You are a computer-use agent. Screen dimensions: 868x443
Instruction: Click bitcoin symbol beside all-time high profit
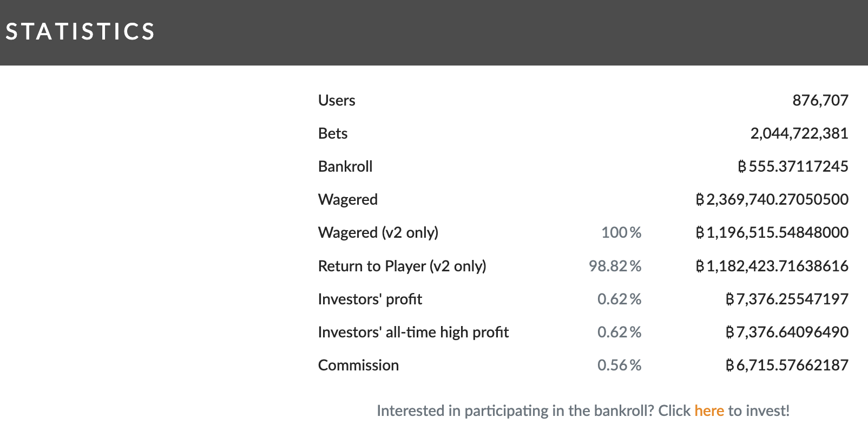point(729,332)
